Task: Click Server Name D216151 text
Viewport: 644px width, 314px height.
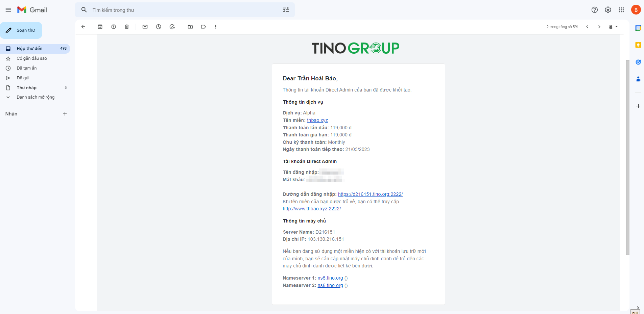Action: pyautogui.click(x=309, y=232)
